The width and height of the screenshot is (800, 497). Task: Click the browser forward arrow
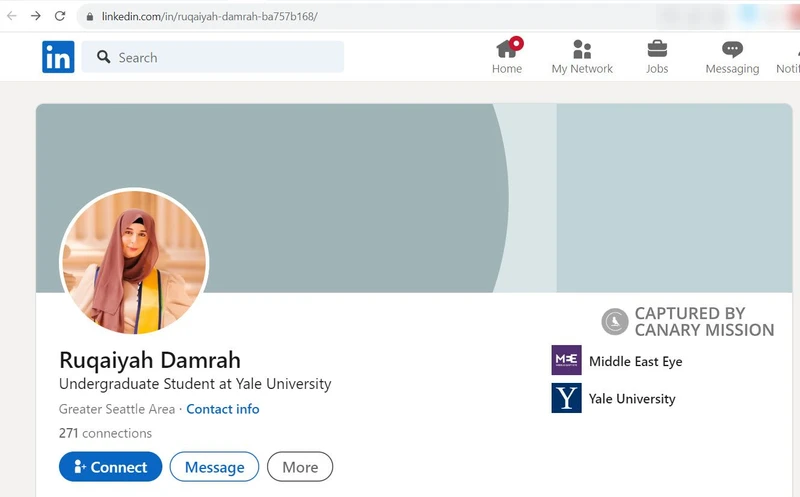(x=36, y=16)
